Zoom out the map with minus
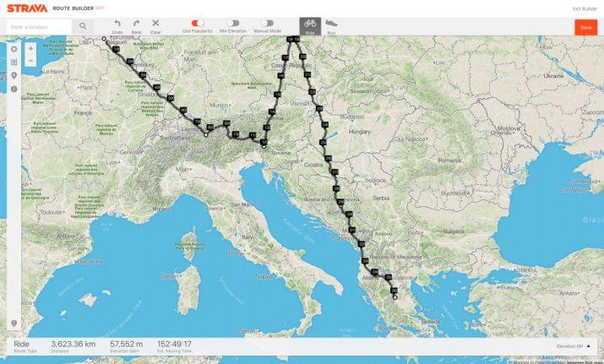This screenshot has width=604, height=364. point(30,61)
